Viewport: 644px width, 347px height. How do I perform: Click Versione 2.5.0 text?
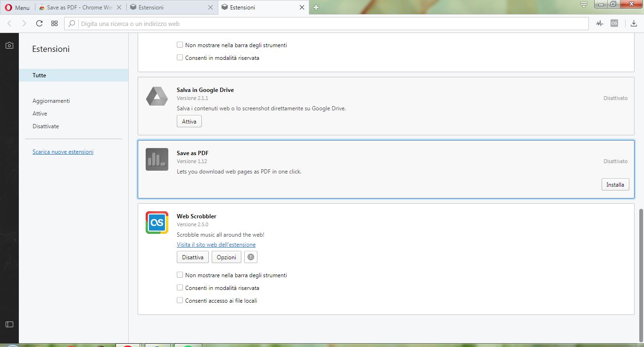192,224
